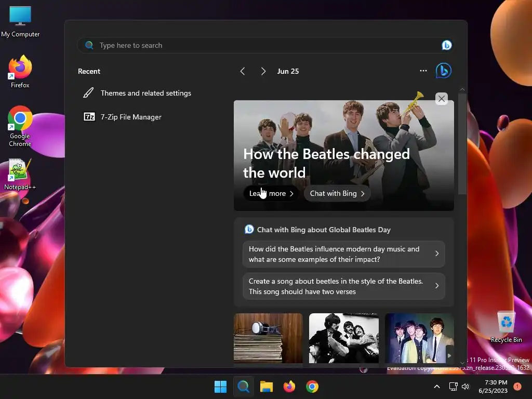Dismiss the Beatles card with X button

pos(442,99)
